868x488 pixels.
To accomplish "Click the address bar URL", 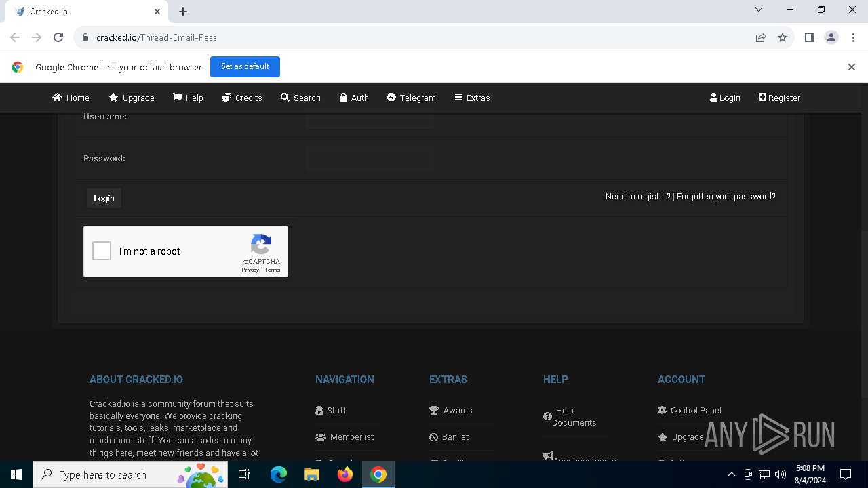I will tap(157, 37).
